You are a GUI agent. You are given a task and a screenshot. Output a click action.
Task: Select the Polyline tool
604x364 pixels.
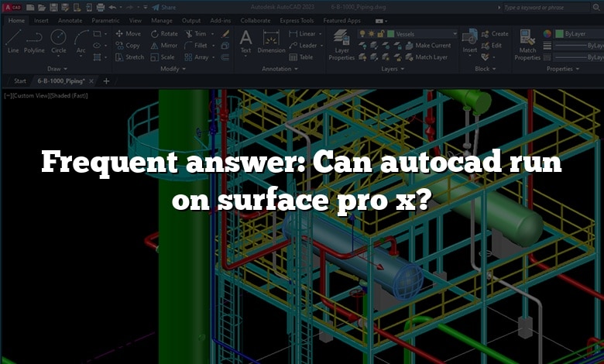pos(34,42)
